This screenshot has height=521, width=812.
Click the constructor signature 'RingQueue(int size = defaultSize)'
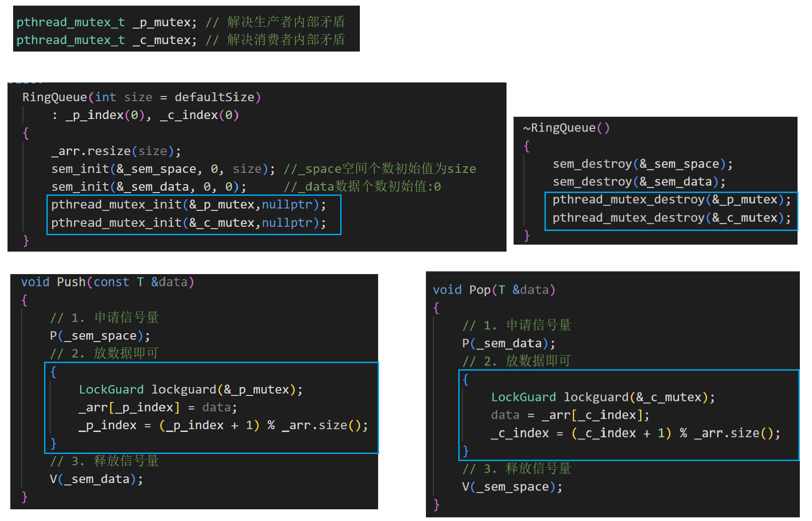click(142, 97)
